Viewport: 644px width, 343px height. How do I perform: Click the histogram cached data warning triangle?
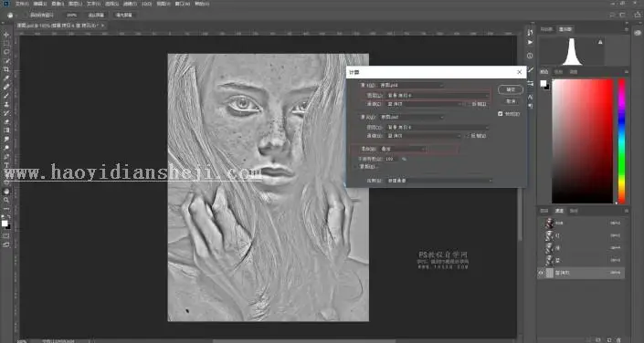click(x=600, y=42)
